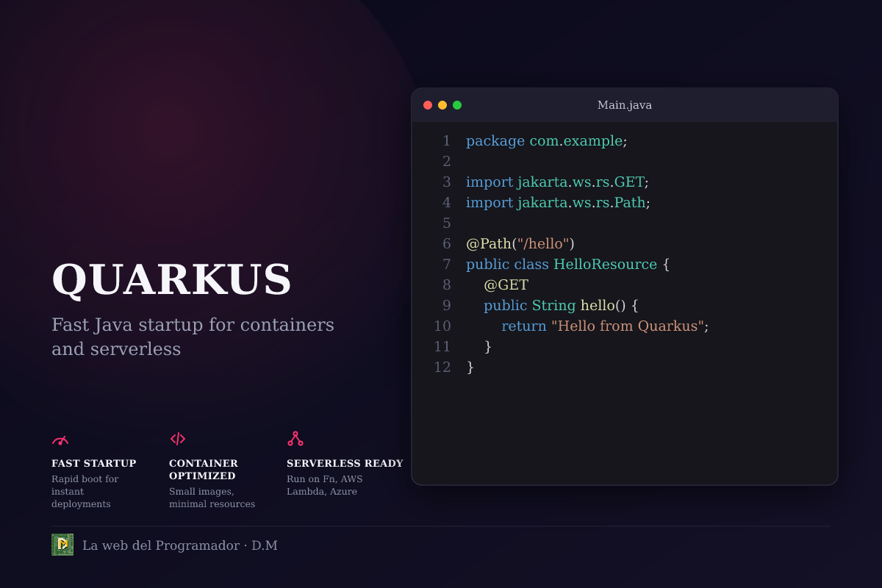Click the La web del Programador logo
This screenshot has height=588, width=882.
point(62,545)
